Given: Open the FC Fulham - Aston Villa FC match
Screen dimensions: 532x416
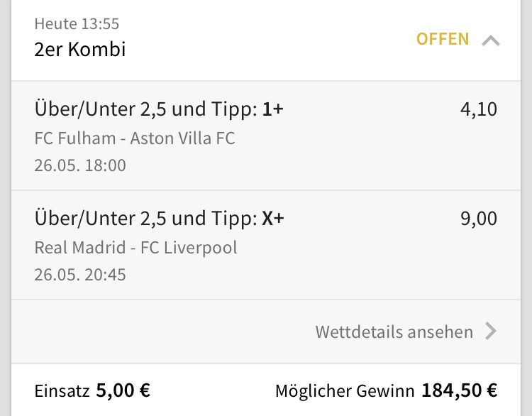Looking at the screenshot, I should pyautogui.click(x=135, y=138).
